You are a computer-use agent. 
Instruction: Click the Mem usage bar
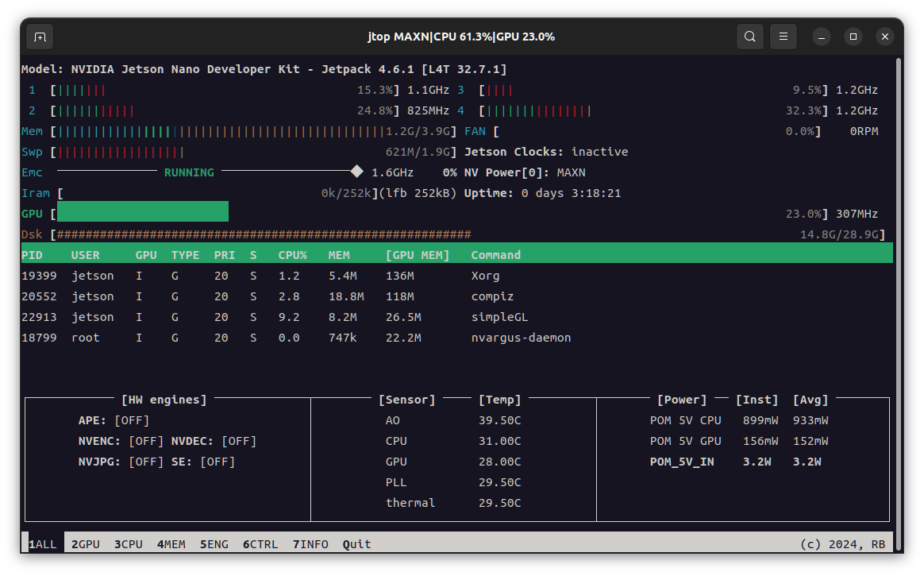tap(221, 131)
